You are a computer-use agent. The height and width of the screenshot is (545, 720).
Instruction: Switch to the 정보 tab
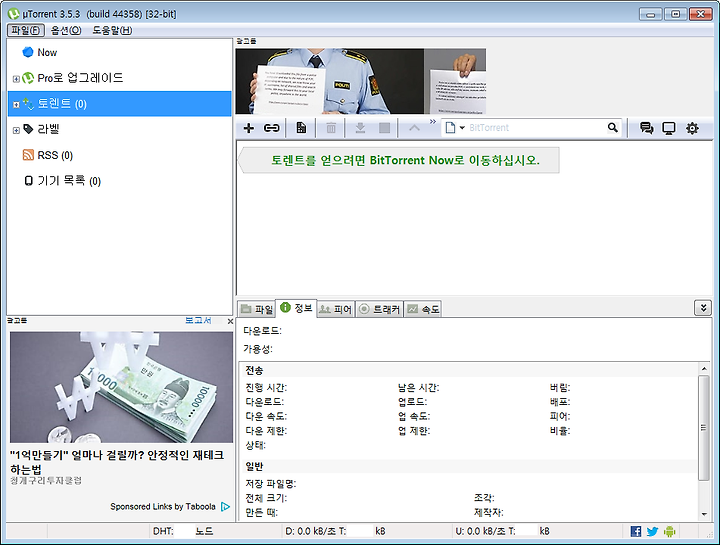[x=296, y=308]
